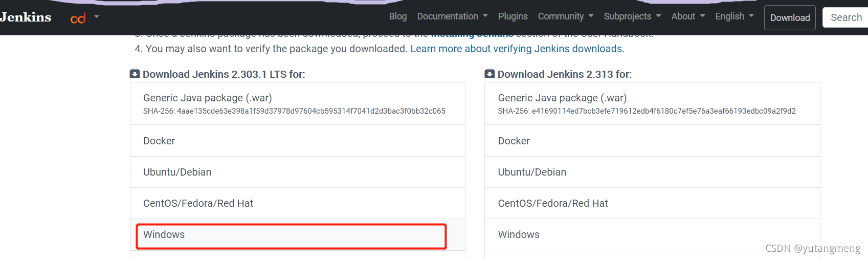
Task: Click the heading Download Jenkins 2.313 for:
Action: click(x=564, y=74)
